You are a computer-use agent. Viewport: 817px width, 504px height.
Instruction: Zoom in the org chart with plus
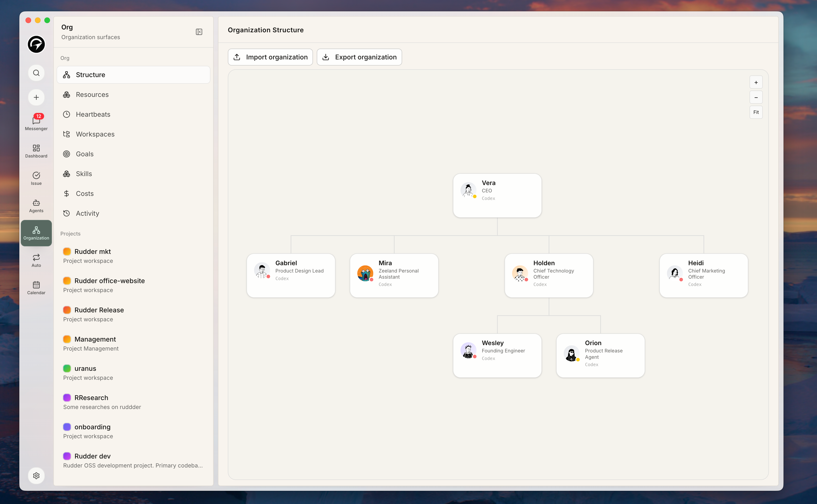756,82
